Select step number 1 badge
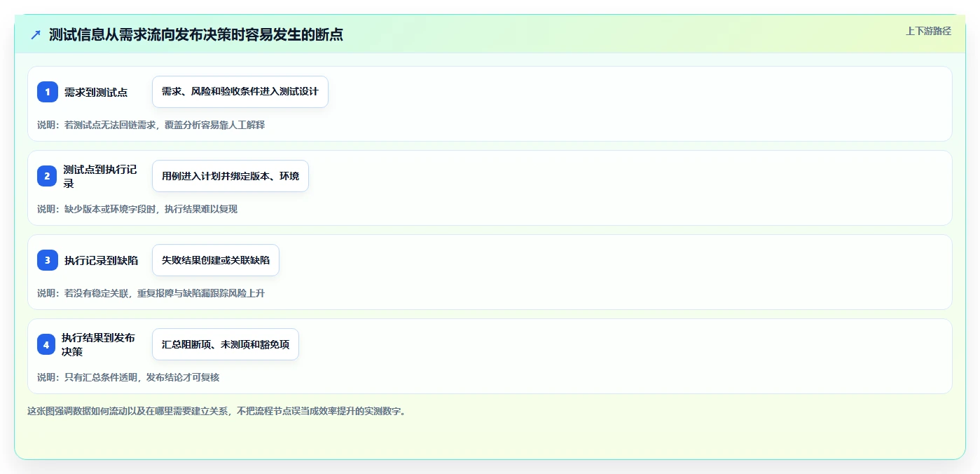 pyautogui.click(x=48, y=92)
